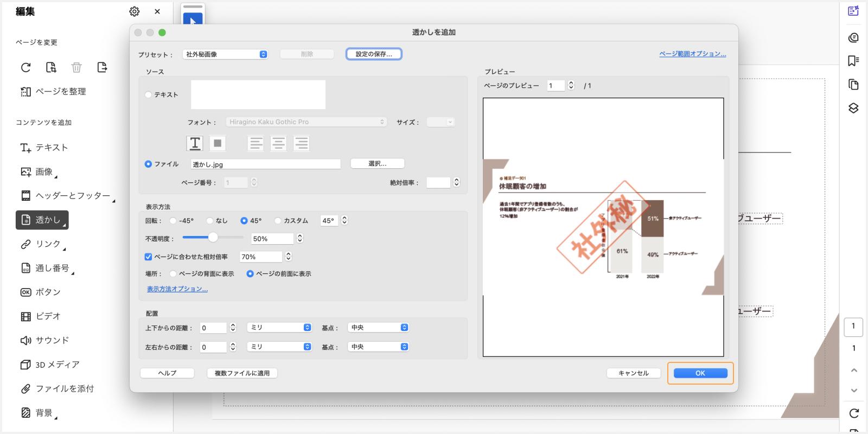Select ページの前面に表示 radio button

click(250, 274)
